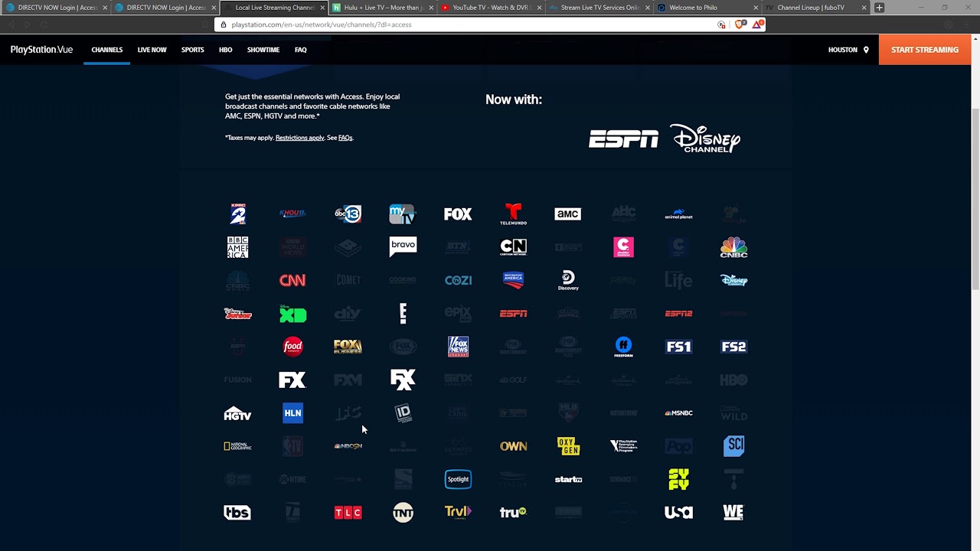The height and width of the screenshot is (551, 980).
Task: Click the Telemundo channel logo
Action: (x=513, y=214)
